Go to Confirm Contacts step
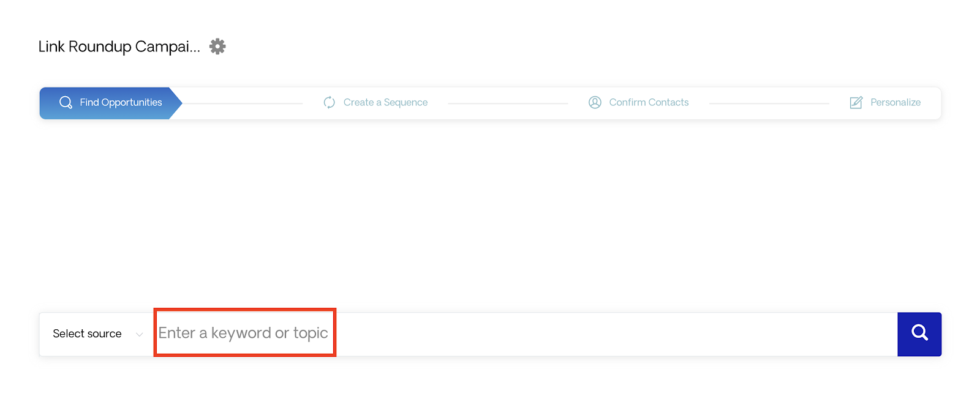The image size is (980, 407). pos(639,103)
